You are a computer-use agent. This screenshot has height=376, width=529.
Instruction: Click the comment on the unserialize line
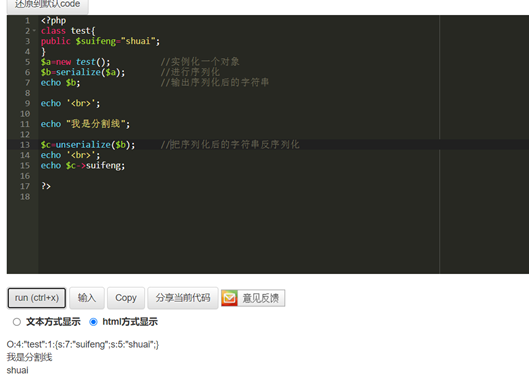click(x=230, y=145)
